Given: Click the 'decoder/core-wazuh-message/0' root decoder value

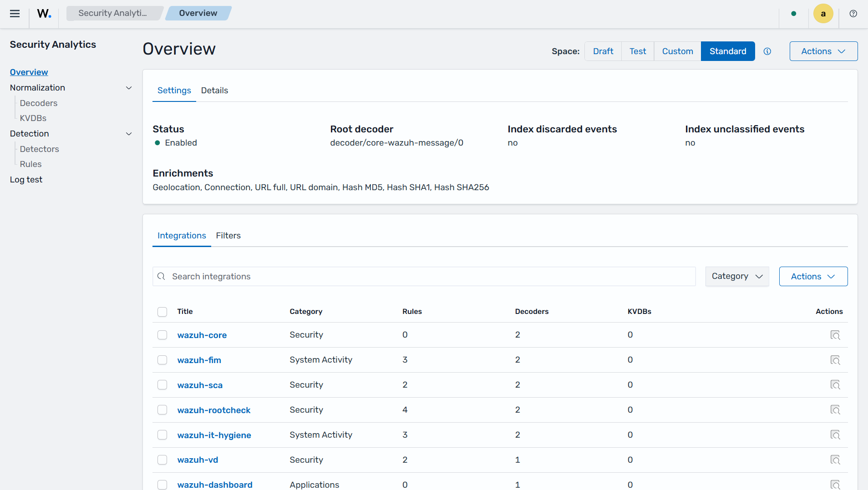Looking at the screenshot, I should pyautogui.click(x=396, y=143).
